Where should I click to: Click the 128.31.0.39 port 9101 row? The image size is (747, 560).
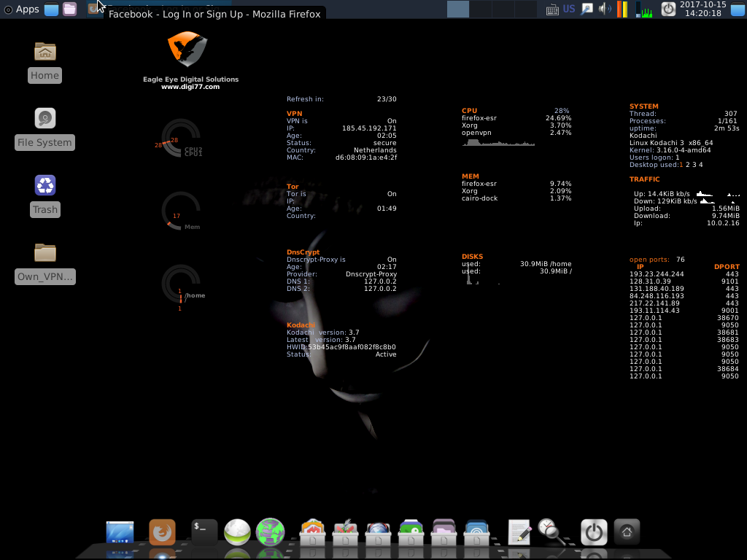[684, 281]
